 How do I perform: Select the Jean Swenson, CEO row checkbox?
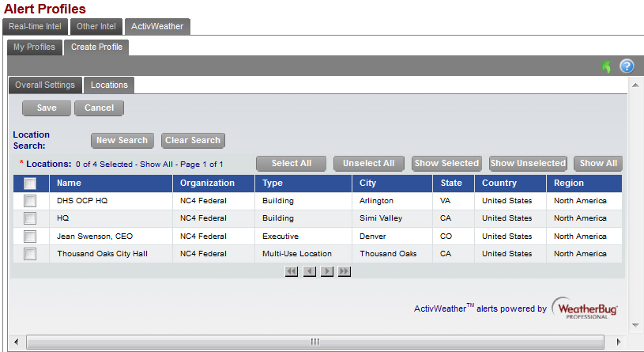point(30,237)
